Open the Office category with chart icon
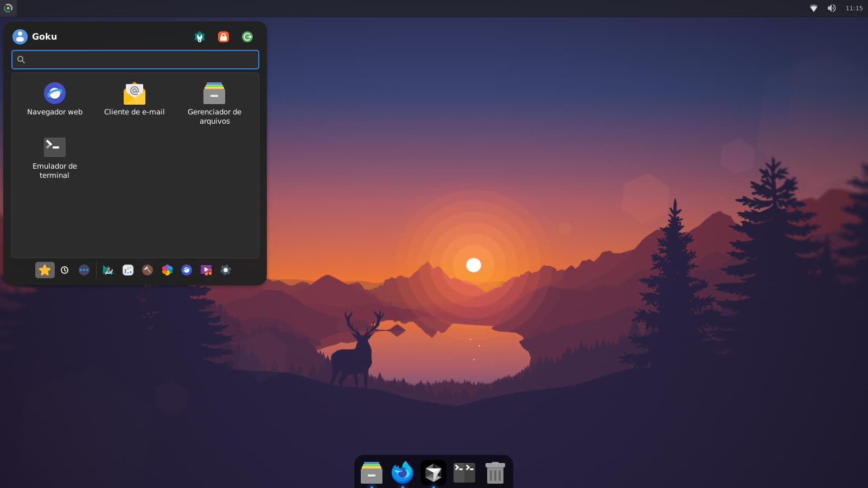 (x=128, y=270)
